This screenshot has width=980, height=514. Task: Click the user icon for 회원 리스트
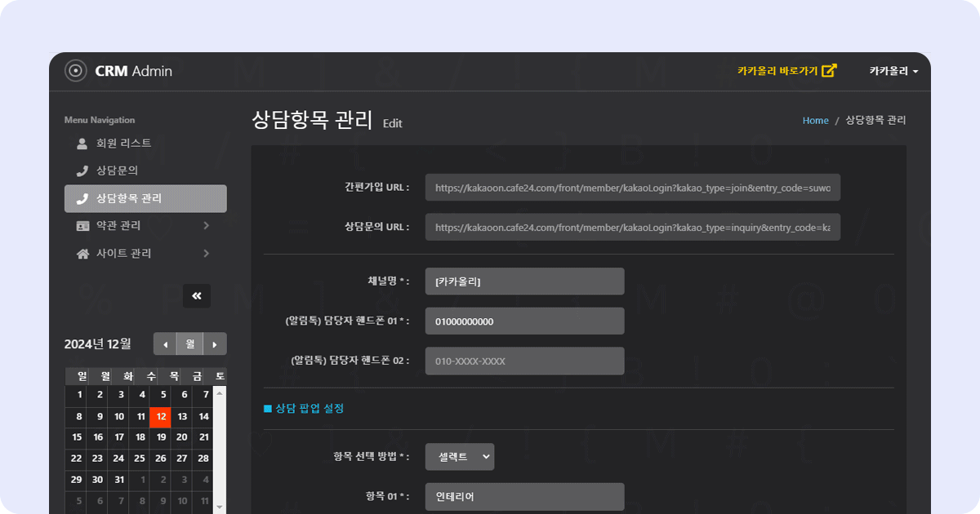point(82,144)
